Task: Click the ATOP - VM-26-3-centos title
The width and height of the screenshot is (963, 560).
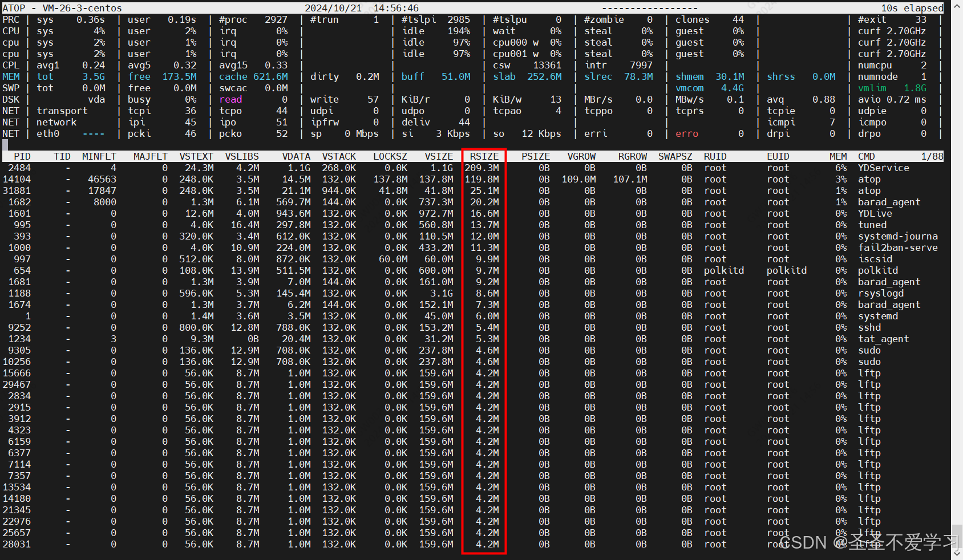Action: (x=62, y=8)
